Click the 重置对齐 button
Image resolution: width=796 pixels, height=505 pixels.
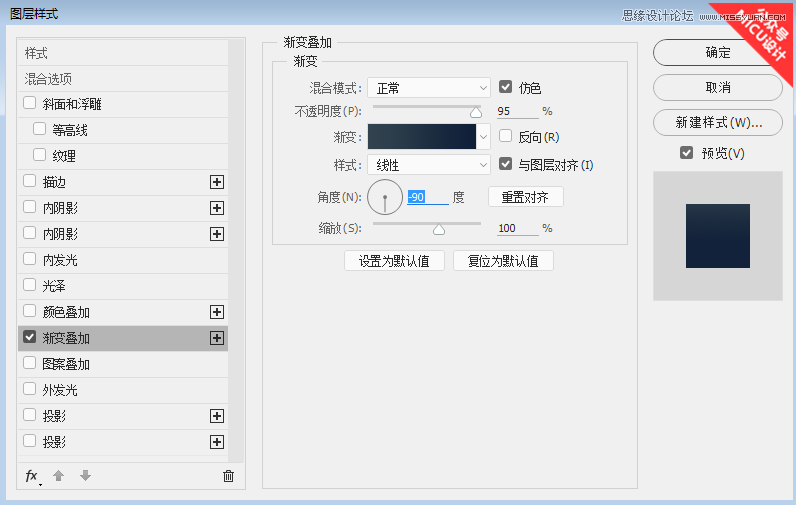pyautogui.click(x=525, y=197)
